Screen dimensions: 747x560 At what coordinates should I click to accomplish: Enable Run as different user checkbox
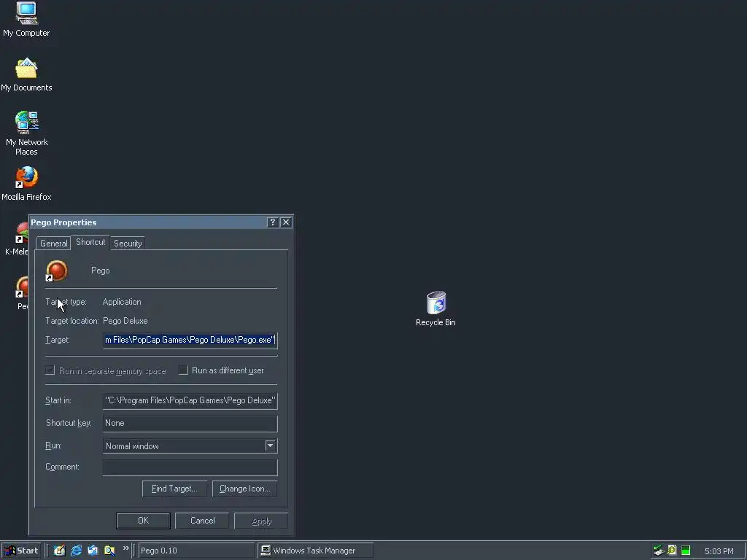click(183, 370)
